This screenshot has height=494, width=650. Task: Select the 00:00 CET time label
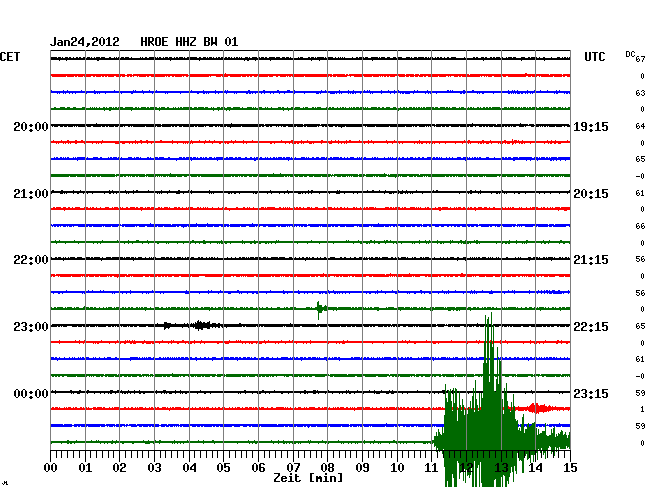coord(31,393)
